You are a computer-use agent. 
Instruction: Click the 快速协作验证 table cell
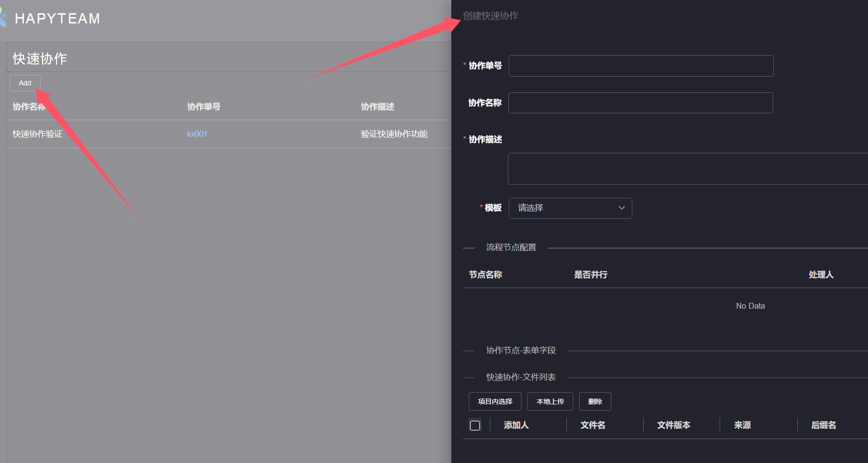tap(38, 134)
